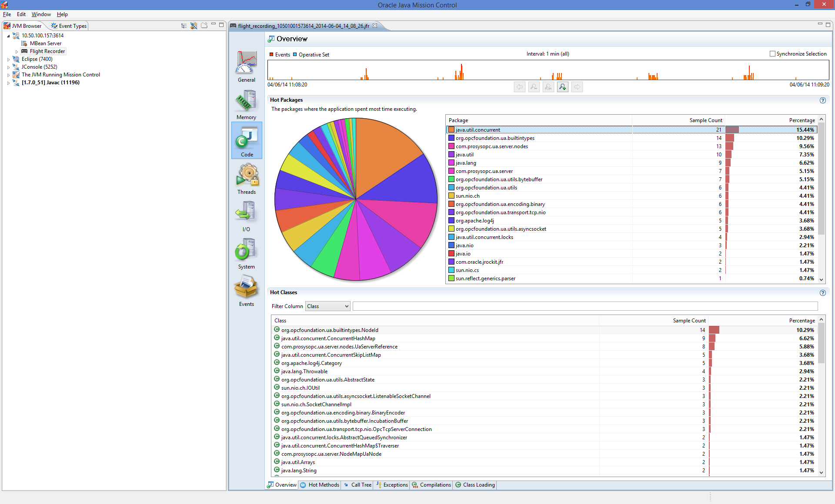
Task: Expand the Eclipse (7400) node
Action: tap(8, 59)
